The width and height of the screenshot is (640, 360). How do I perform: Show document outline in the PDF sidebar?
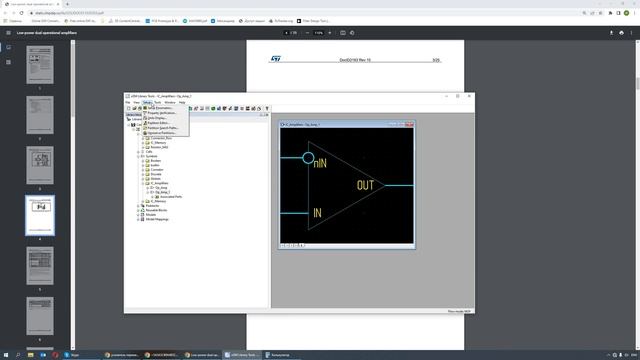[9, 62]
